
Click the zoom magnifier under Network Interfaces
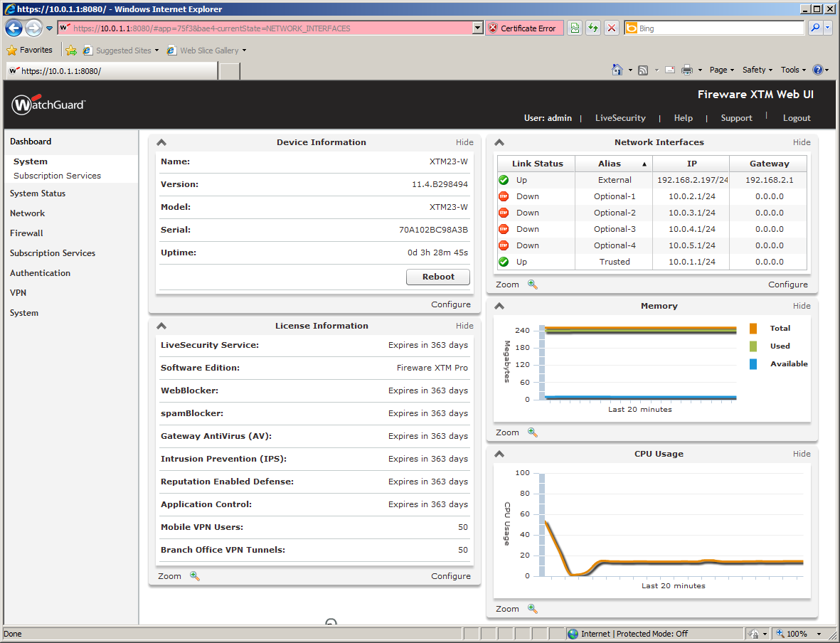(533, 285)
